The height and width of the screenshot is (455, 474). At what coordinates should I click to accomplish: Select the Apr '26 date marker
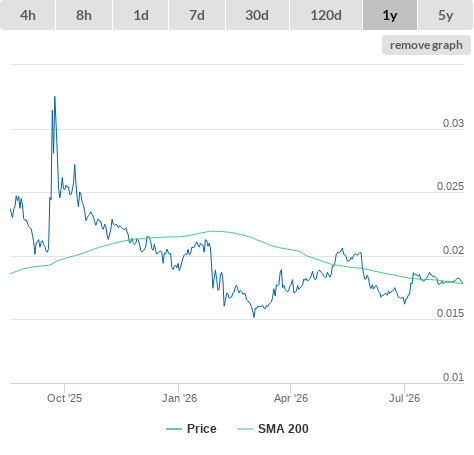(291, 398)
